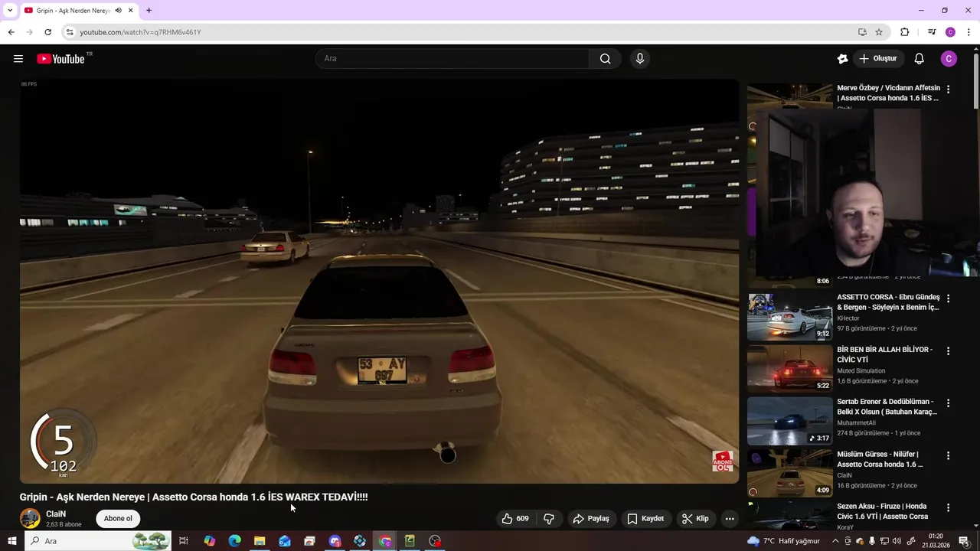Open options for BİR BEN BİR ALLAH video
The image size is (980, 551).
[948, 351]
